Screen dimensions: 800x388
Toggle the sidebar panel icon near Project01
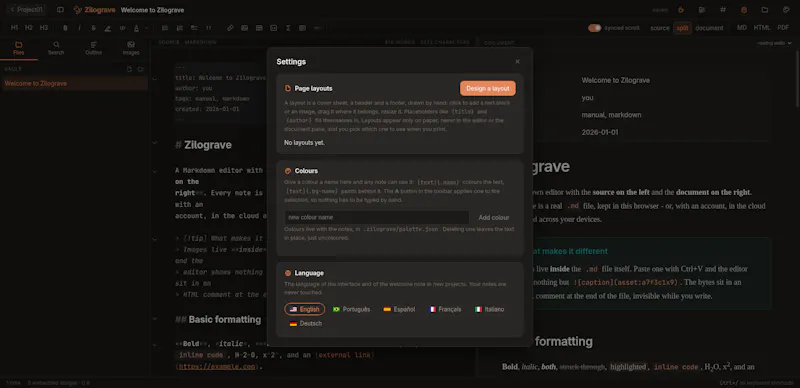(x=60, y=10)
